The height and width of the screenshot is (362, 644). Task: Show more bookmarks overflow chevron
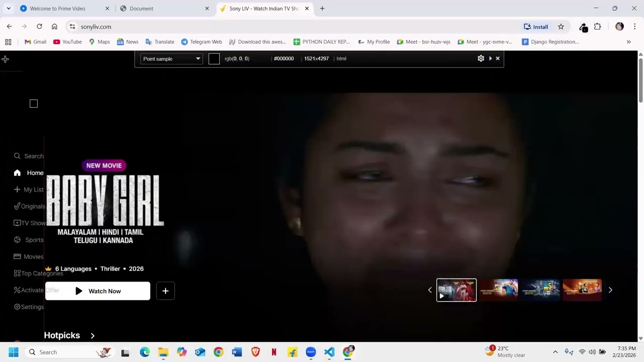pos(628,42)
